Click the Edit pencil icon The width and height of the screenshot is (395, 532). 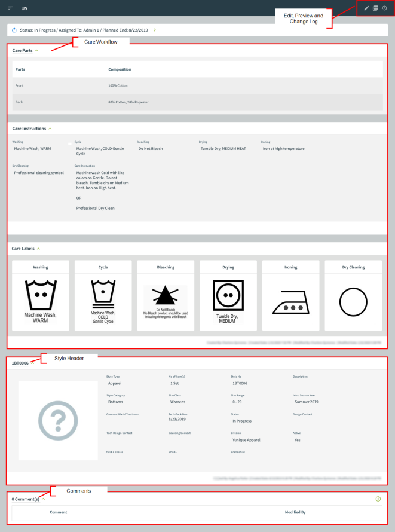366,8
